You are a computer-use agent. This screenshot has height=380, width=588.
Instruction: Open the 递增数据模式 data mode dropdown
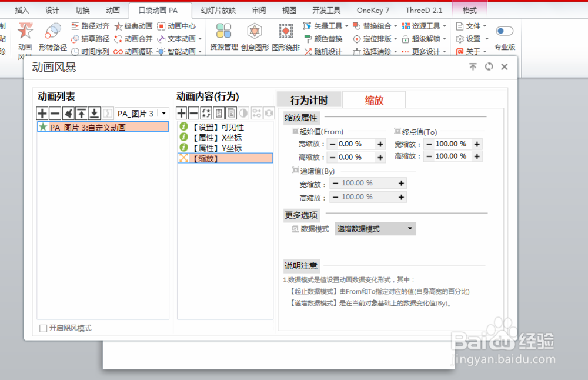(410, 228)
